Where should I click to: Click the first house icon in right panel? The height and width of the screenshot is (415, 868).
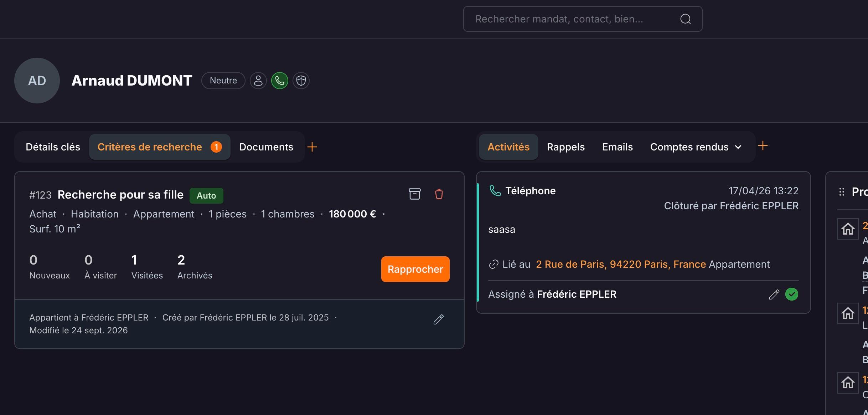pyautogui.click(x=848, y=229)
